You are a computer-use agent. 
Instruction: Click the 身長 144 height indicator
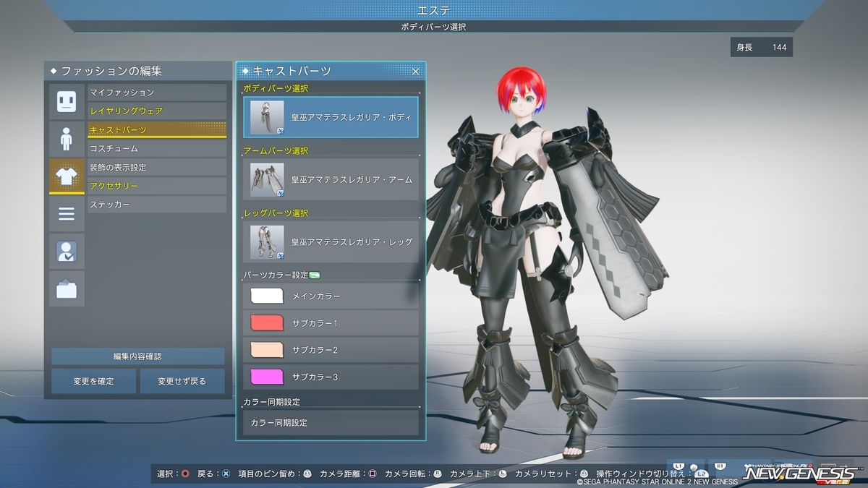pyautogui.click(x=761, y=48)
